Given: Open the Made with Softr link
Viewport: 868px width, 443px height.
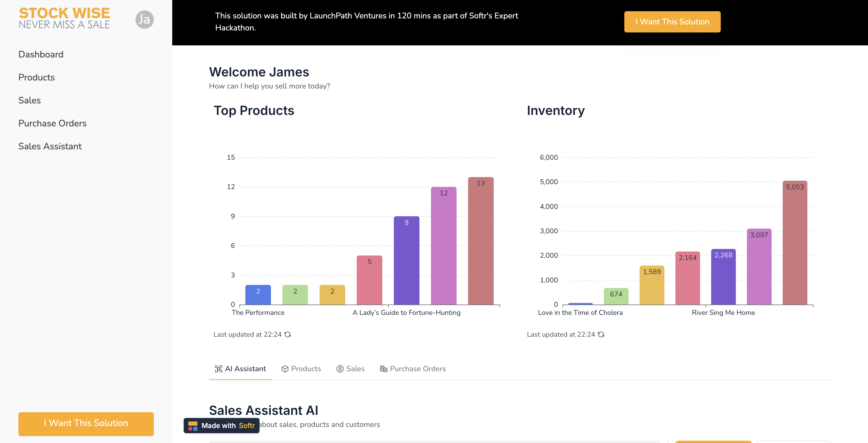Looking at the screenshot, I should [221, 425].
